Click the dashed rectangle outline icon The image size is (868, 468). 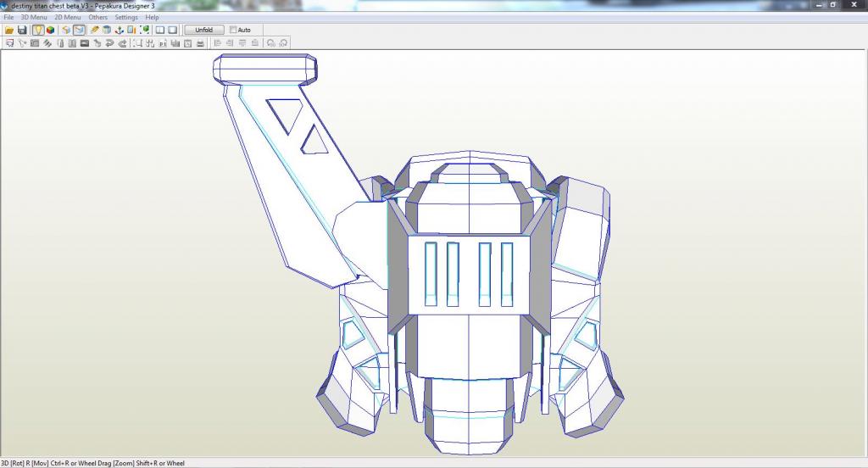(138, 43)
